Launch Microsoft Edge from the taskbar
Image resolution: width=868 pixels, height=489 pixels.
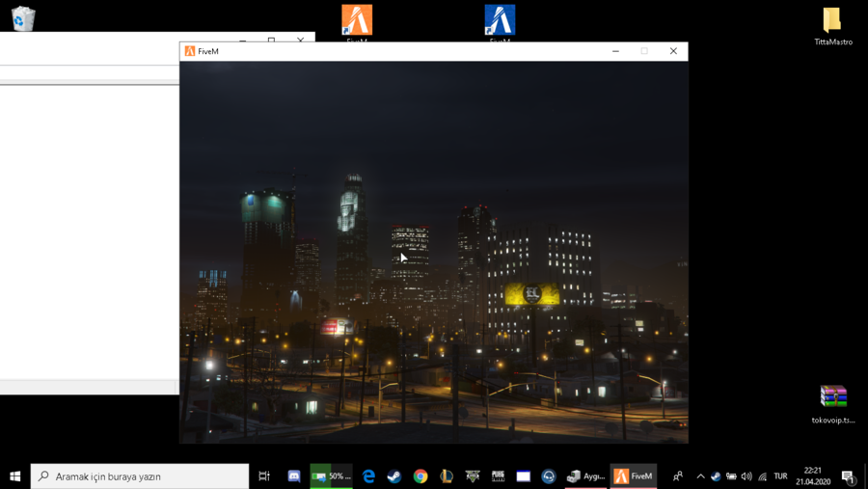[368, 476]
